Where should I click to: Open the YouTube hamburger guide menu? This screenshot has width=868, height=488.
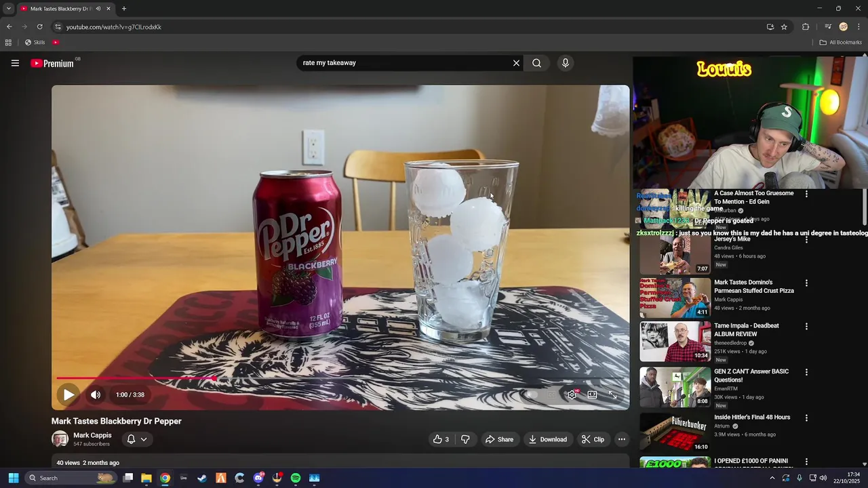coord(15,63)
